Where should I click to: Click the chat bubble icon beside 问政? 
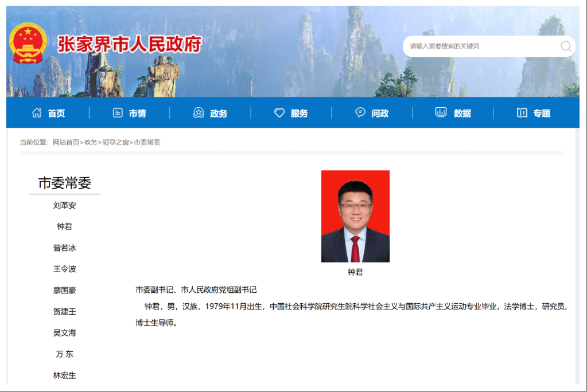pyautogui.click(x=360, y=113)
